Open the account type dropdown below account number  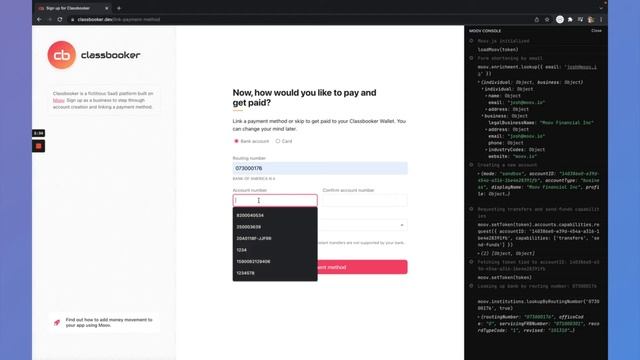tap(362, 225)
